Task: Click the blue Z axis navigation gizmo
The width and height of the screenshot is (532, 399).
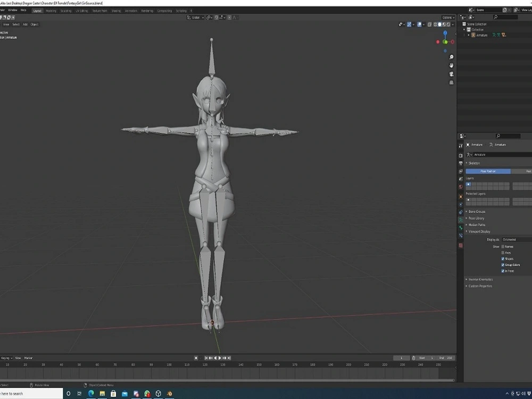Action: (445, 33)
